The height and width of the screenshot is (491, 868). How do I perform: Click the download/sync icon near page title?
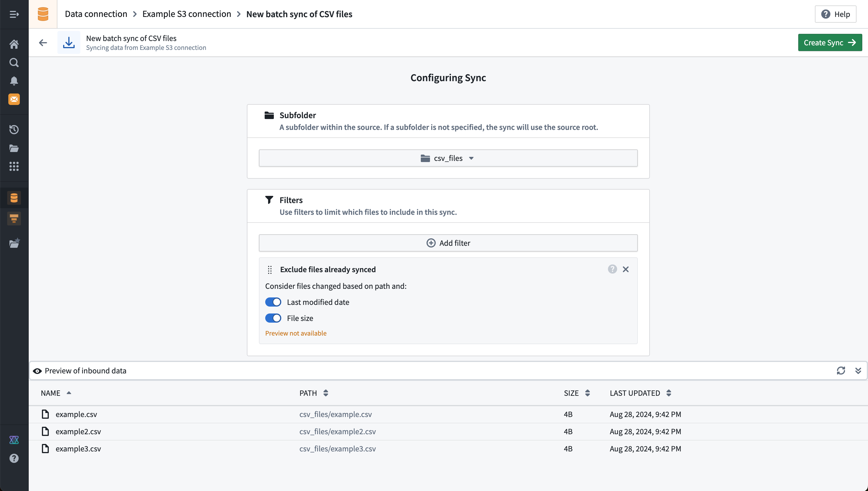click(69, 42)
